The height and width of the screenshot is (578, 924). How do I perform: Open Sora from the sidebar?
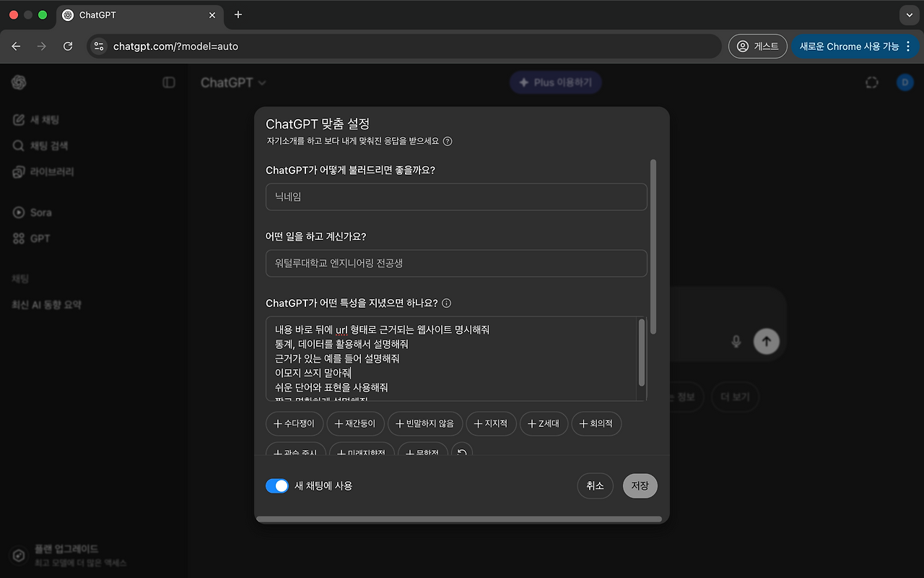point(32,212)
